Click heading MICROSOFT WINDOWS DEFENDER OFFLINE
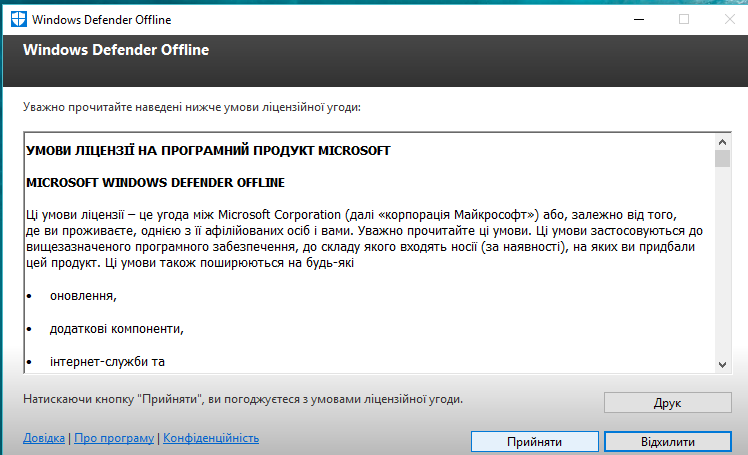748x455 pixels. 156,183
